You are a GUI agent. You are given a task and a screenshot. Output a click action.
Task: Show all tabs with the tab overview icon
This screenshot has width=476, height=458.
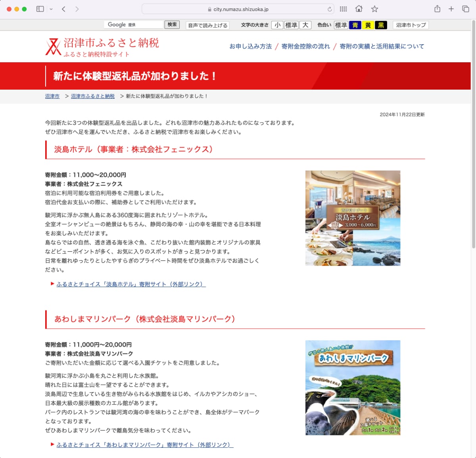point(466,8)
